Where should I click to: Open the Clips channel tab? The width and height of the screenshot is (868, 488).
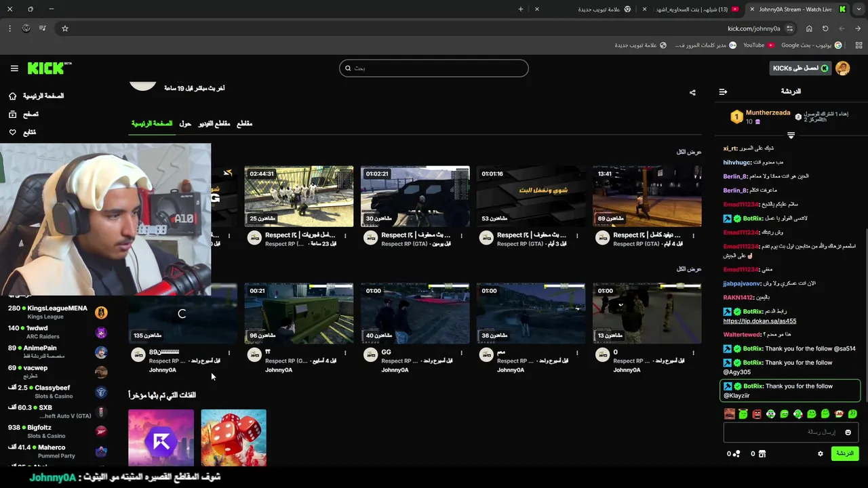[x=244, y=123]
